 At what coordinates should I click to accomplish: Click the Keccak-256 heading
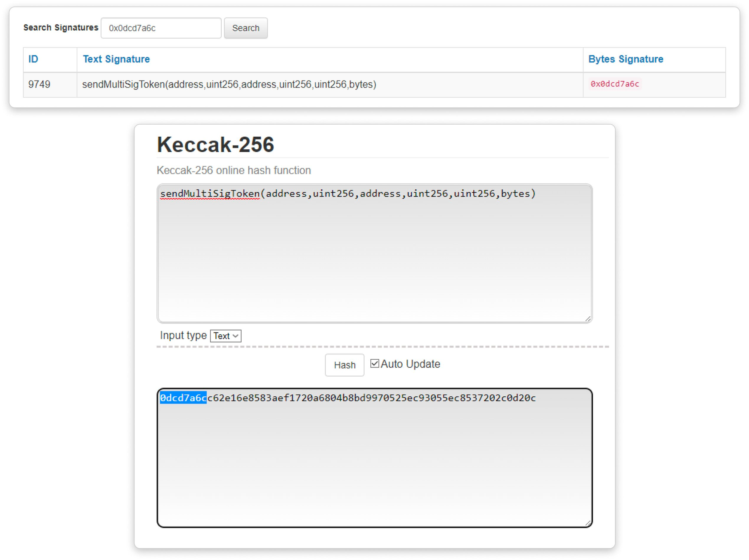[215, 144]
